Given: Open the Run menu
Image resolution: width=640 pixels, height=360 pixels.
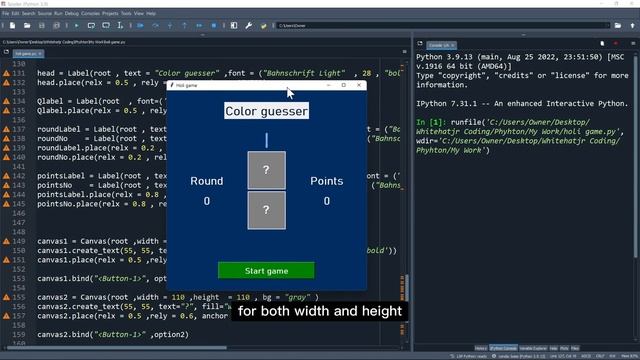Looking at the screenshot, I should coord(58,13).
